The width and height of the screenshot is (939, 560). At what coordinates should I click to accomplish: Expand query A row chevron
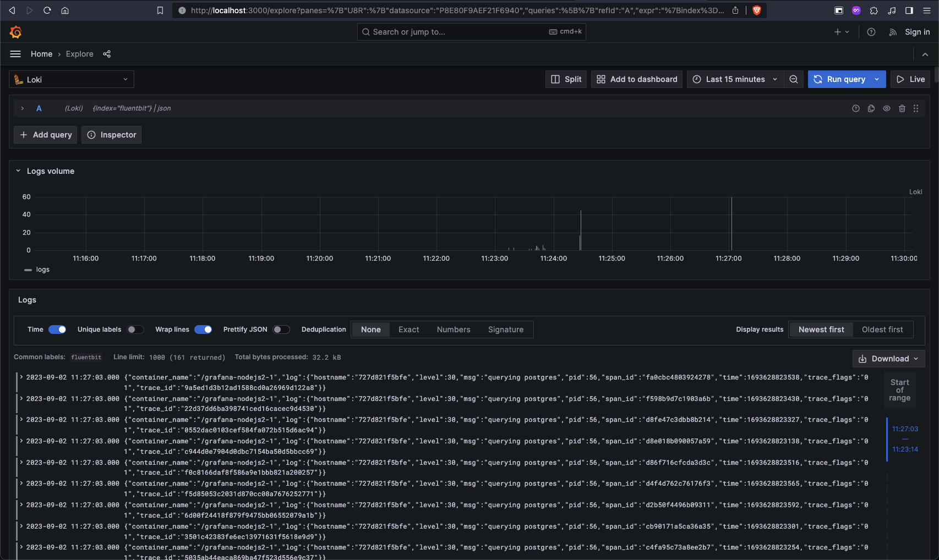coord(23,108)
